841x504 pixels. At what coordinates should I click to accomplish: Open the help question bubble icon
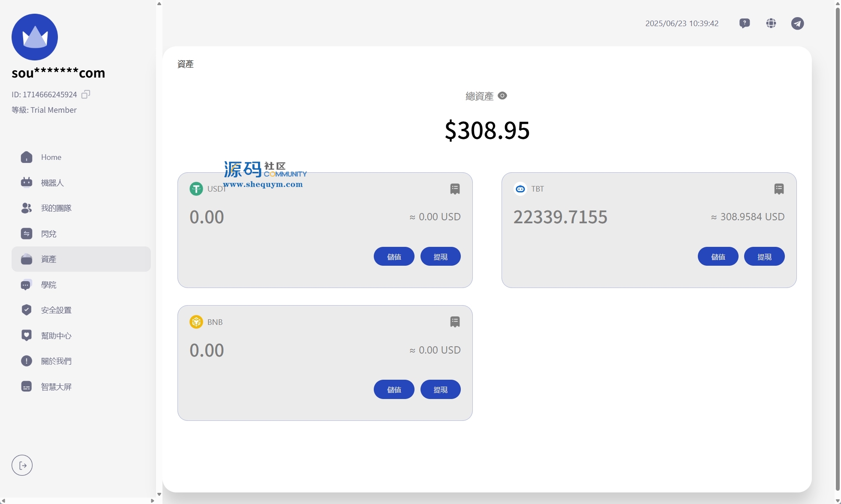pos(745,23)
